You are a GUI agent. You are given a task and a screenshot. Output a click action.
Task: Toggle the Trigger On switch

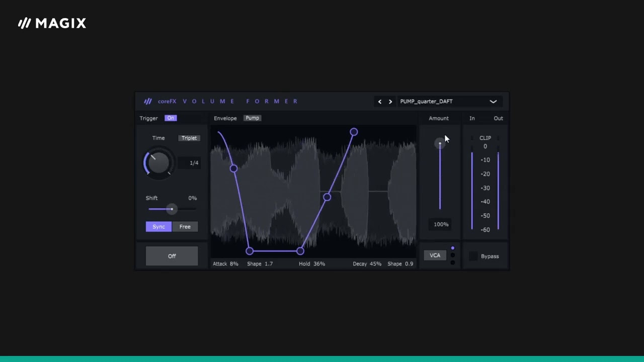click(x=171, y=118)
